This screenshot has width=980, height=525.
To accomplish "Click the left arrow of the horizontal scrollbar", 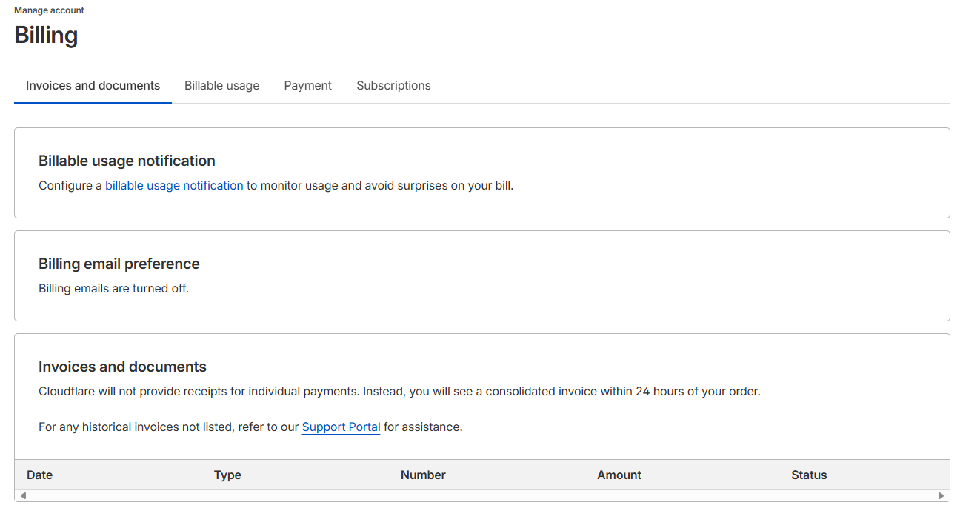I will tap(23, 496).
